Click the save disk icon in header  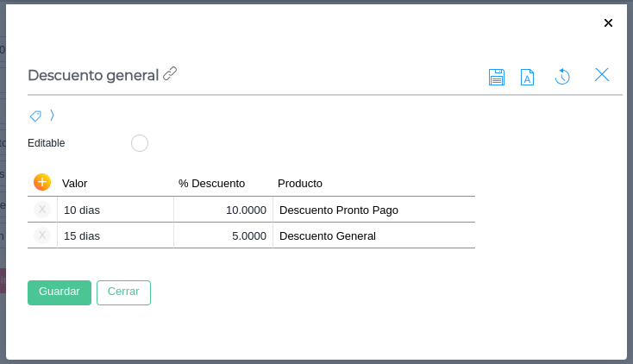tap(497, 77)
